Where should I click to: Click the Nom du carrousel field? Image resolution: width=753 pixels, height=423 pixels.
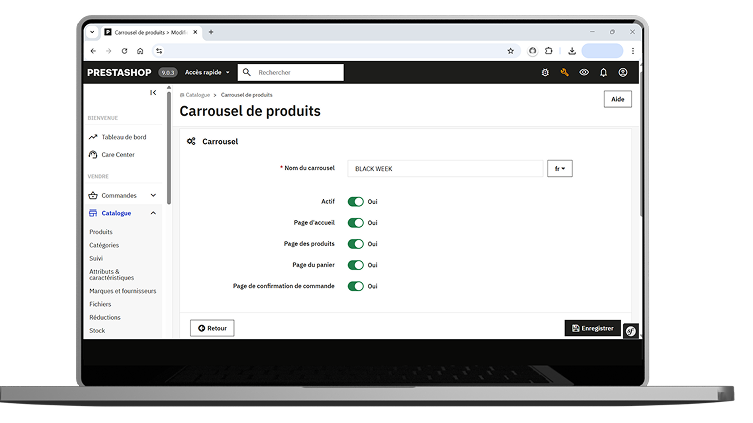(x=445, y=169)
